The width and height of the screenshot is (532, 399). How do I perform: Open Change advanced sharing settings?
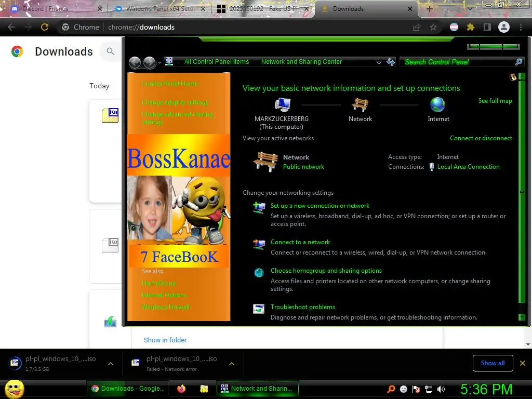click(177, 118)
